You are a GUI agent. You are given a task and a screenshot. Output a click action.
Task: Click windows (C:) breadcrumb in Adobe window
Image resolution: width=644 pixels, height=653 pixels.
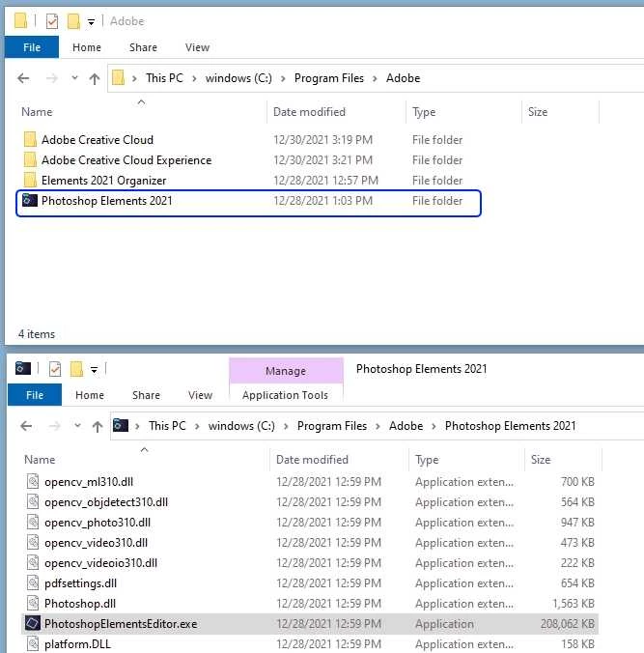pyautogui.click(x=238, y=78)
